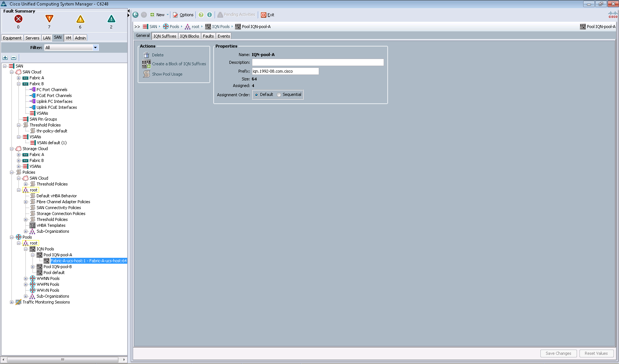Click the scrollbar right arrow
This screenshot has height=364, width=619.
click(124, 360)
